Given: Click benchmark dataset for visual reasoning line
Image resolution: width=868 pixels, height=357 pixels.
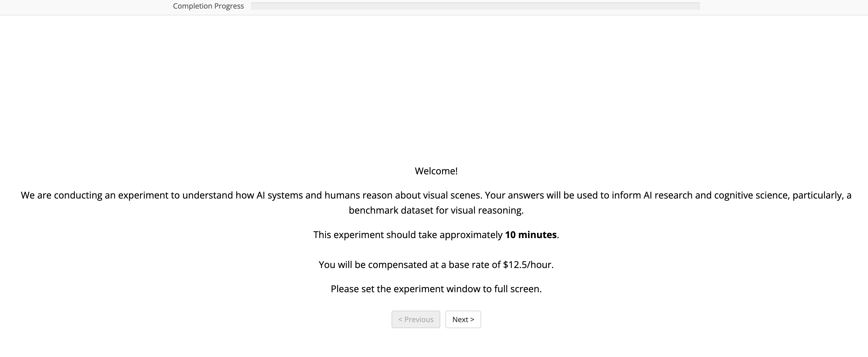Looking at the screenshot, I should click(x=436, y=210).
